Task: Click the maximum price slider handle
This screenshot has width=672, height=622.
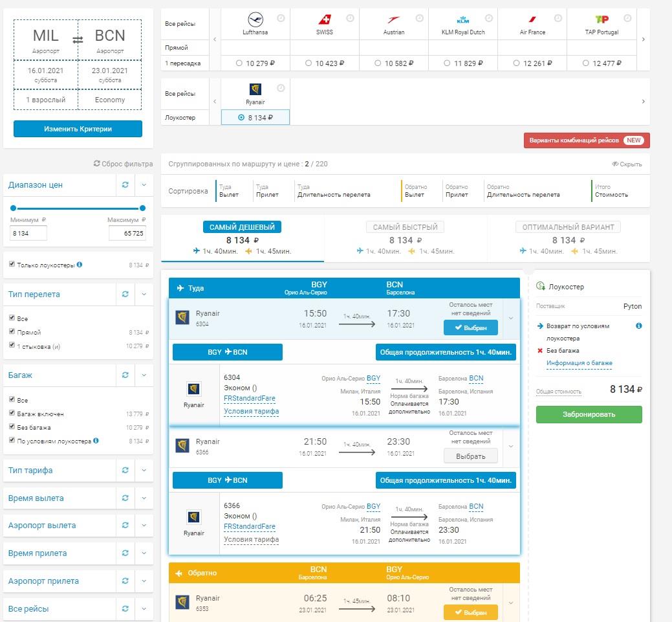Action: [142, 208]
